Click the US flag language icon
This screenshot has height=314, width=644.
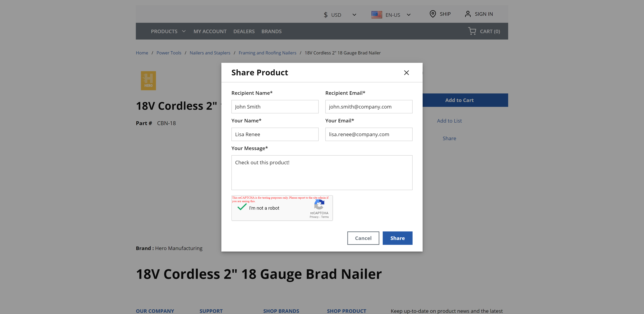pyautogui.click(x=377, y=15)
